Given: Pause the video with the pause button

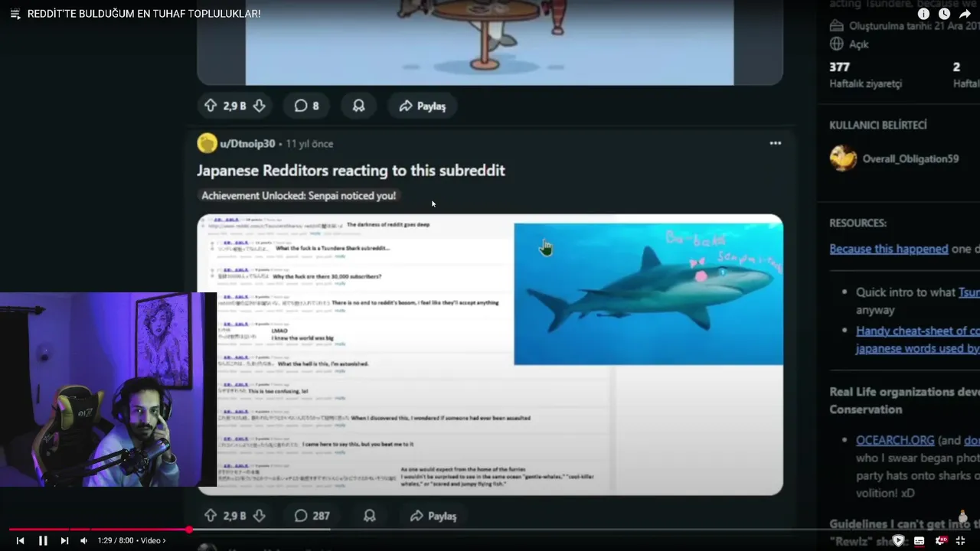Looking at the screenshot, I should click(x=43, y=540).
